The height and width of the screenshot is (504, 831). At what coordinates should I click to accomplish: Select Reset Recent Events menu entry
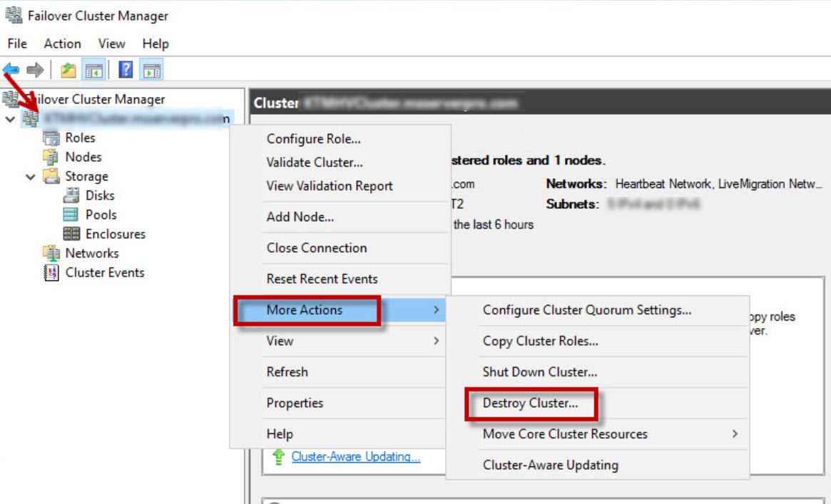(x=340, y=279)
